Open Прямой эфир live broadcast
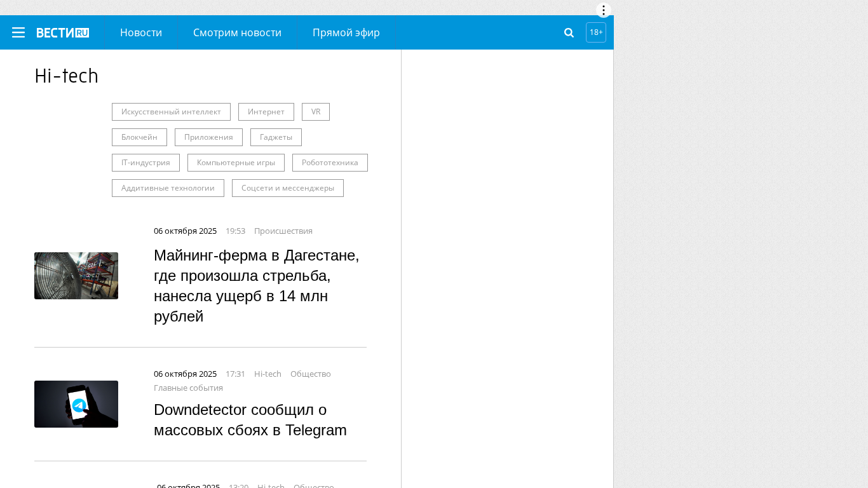The height and width of the screenshot is (488, 868). point(346,32)
